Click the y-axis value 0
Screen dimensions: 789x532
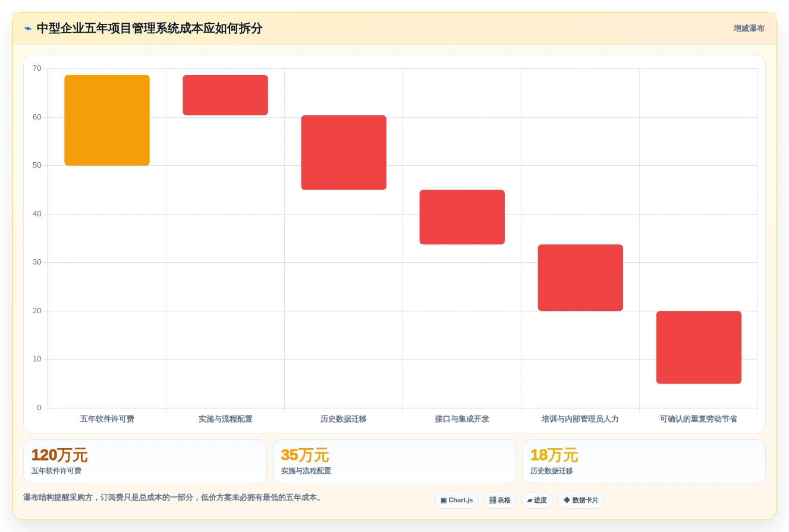pyautogui.click(x=39, y=408)
